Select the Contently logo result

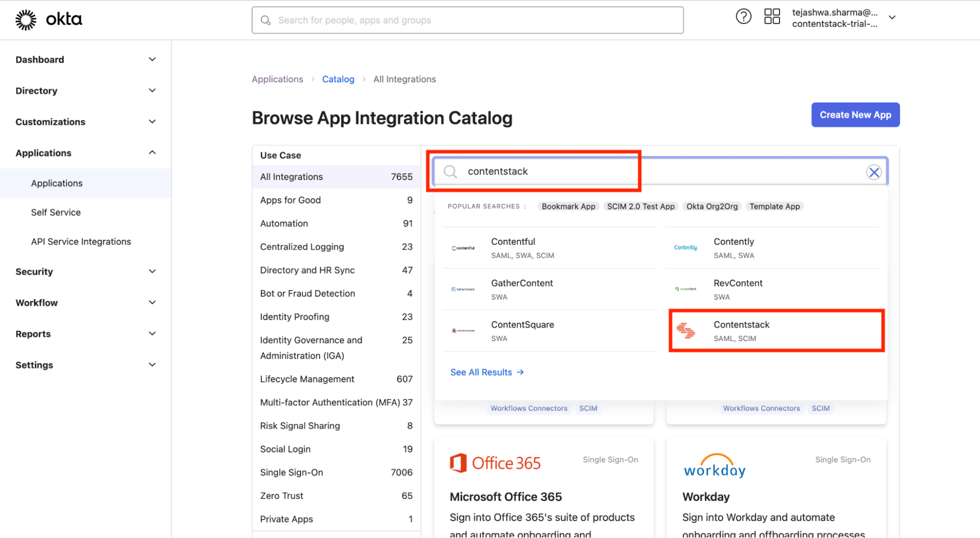point(685,247)
